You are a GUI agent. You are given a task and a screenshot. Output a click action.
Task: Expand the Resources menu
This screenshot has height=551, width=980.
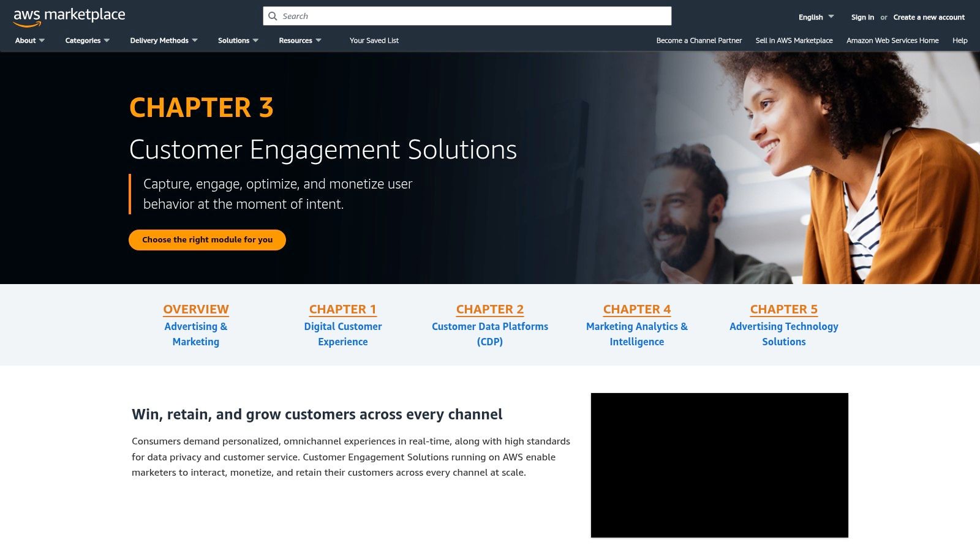[300, 40]
